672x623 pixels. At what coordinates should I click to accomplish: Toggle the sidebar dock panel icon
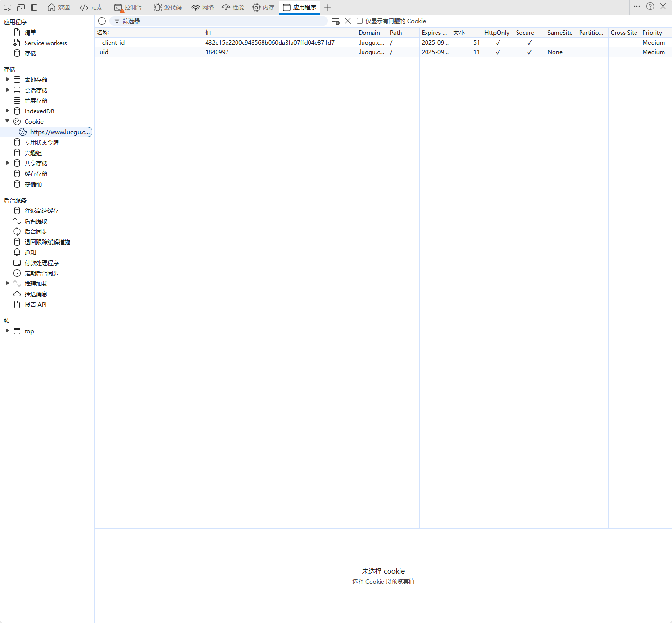coord(34,8)
